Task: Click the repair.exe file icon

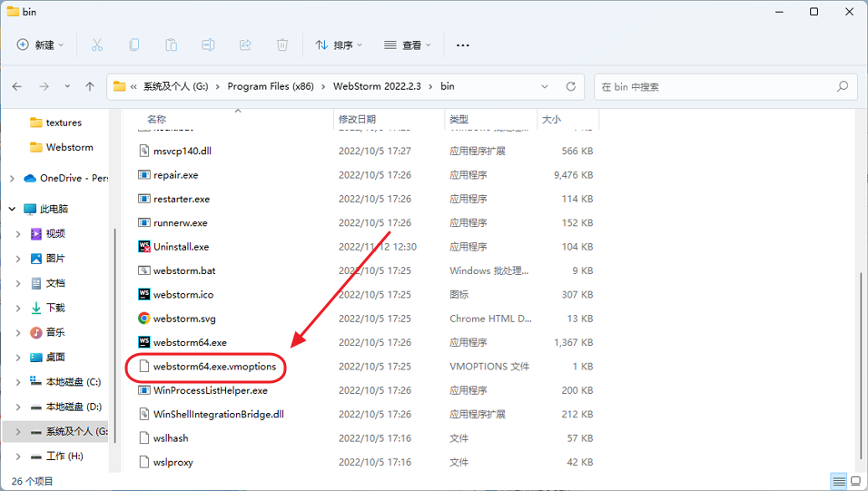Action: coord(144,175)
